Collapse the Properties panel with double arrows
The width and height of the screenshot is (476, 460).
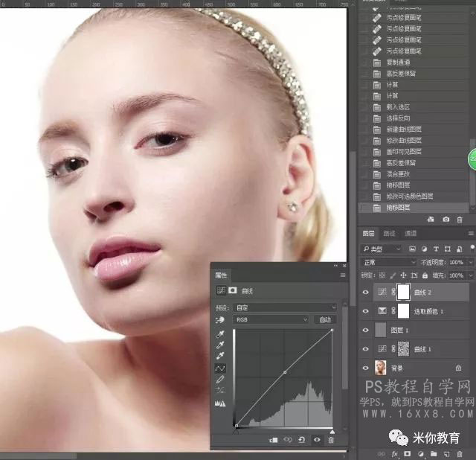335,266
